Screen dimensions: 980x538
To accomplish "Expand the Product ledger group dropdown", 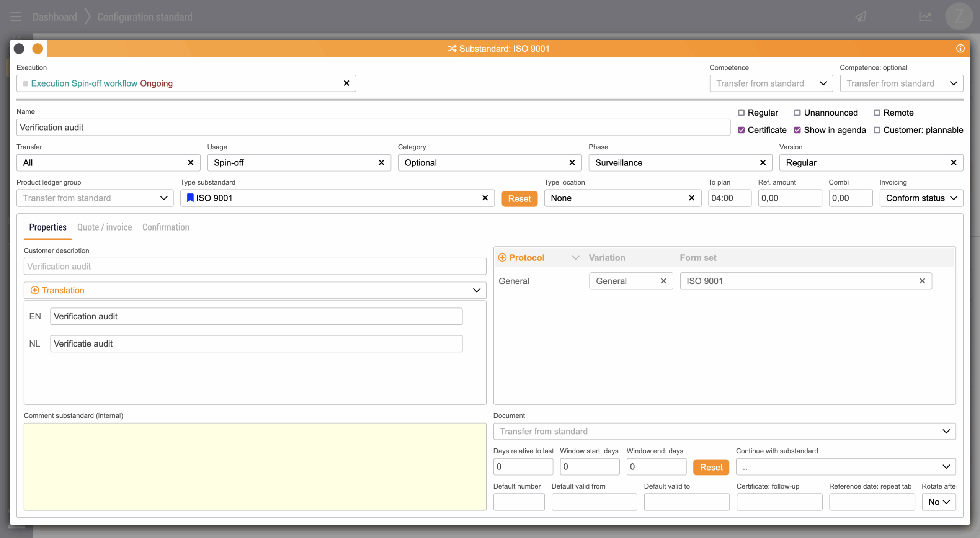I will tap(95, 198).
